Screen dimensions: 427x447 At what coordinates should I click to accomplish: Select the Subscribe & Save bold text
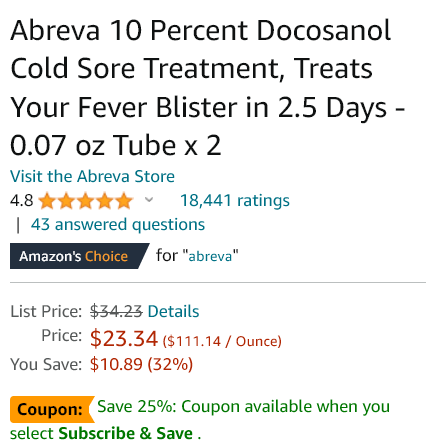pos(126,433)
